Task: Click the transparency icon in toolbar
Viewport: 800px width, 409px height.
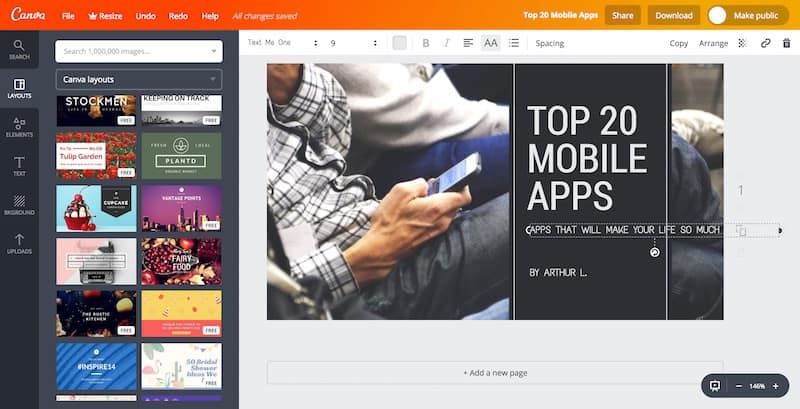Action: pos(742,43)
